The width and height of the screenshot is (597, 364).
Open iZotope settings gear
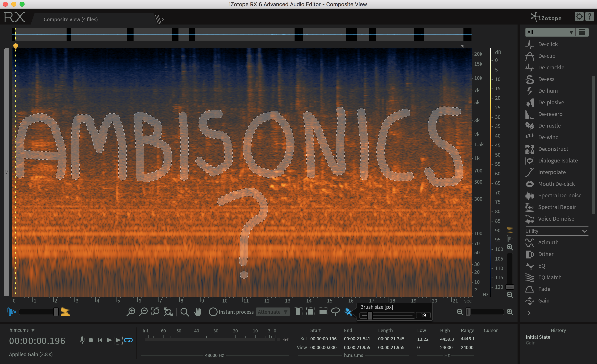tap(579, 17)
